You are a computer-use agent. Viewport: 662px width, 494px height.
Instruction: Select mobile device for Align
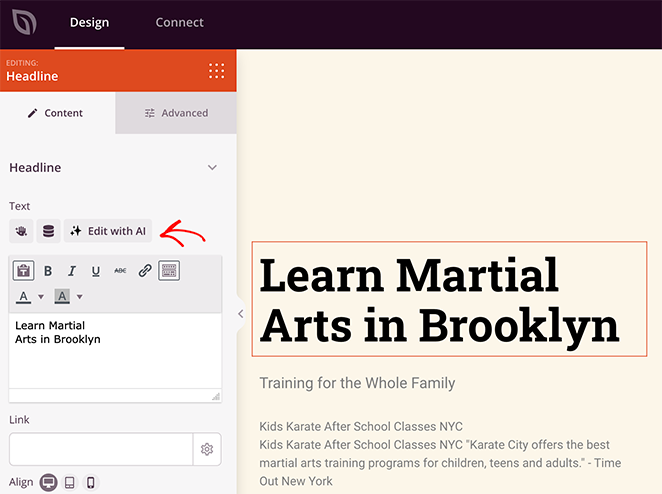pyautogui.click(x=90, y=483)
